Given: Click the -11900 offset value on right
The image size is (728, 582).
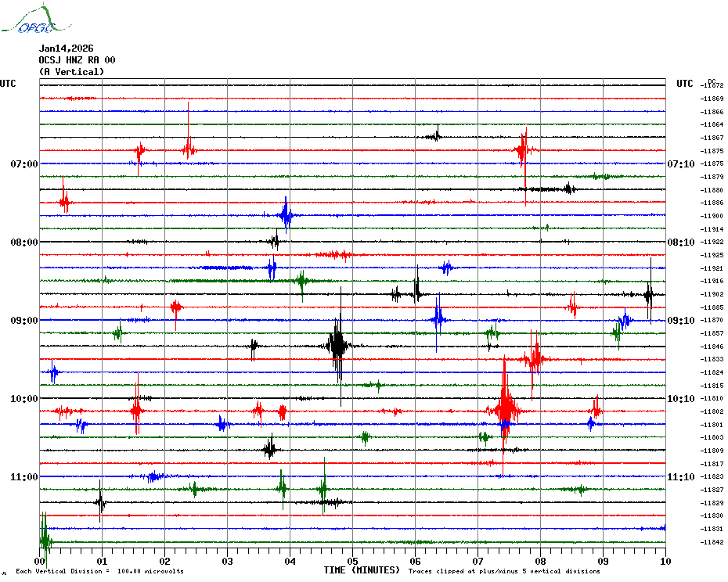Looking at the screenshot, I should (712, 216).
